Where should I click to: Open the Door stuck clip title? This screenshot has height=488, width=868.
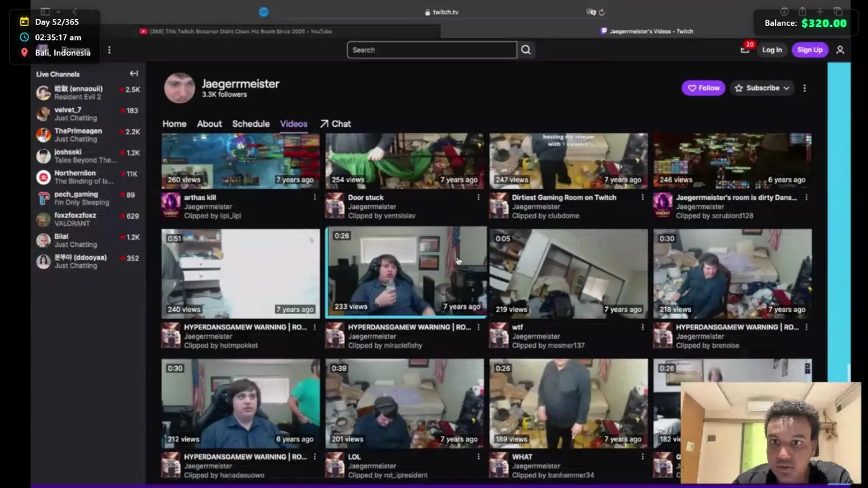[366, 197]
